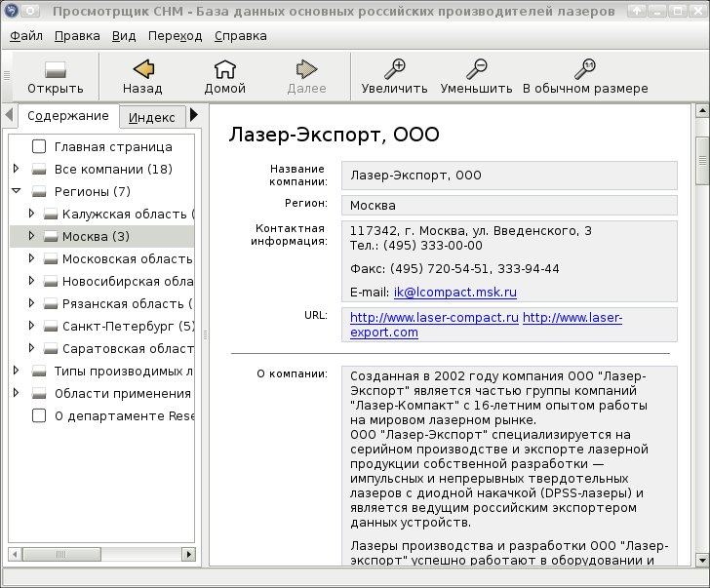Click the folder icon beside Москва (3)

coord(51,236)
